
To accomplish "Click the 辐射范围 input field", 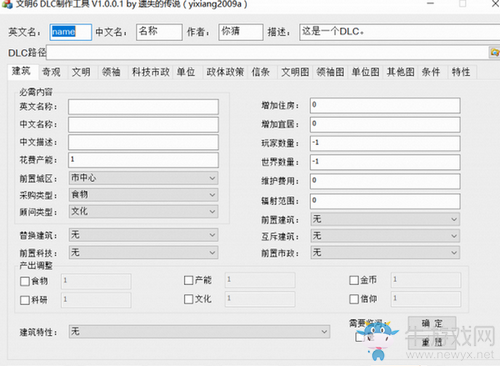I will click(x=385, y=201).
